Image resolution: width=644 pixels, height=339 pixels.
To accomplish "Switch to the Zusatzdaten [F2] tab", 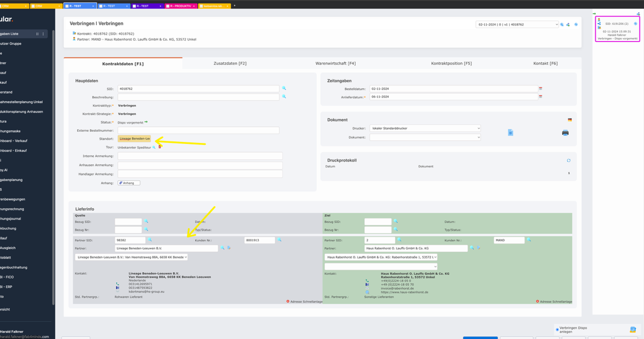I will (230, 63).
